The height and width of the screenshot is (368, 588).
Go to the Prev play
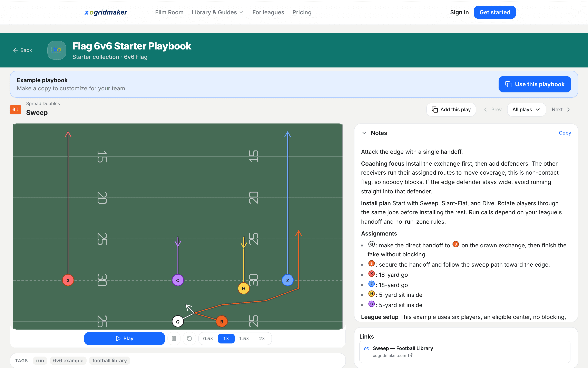click(x=493, y=110)
